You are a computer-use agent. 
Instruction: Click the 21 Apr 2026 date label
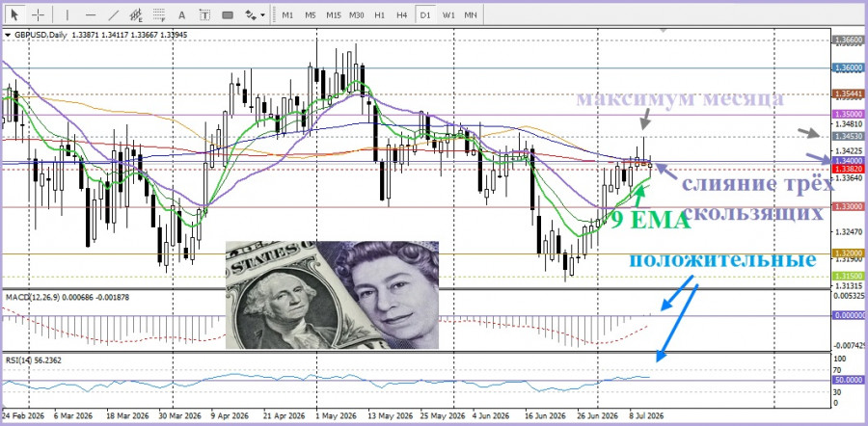pyautogui.click(x=284, y=415)
